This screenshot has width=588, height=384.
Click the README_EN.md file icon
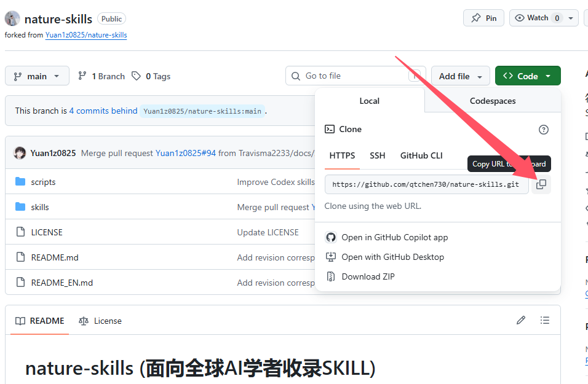tap(21, 282)
